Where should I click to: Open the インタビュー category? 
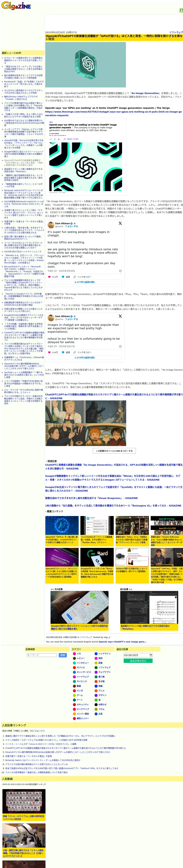pyautogui.click(x=83, y=663)
